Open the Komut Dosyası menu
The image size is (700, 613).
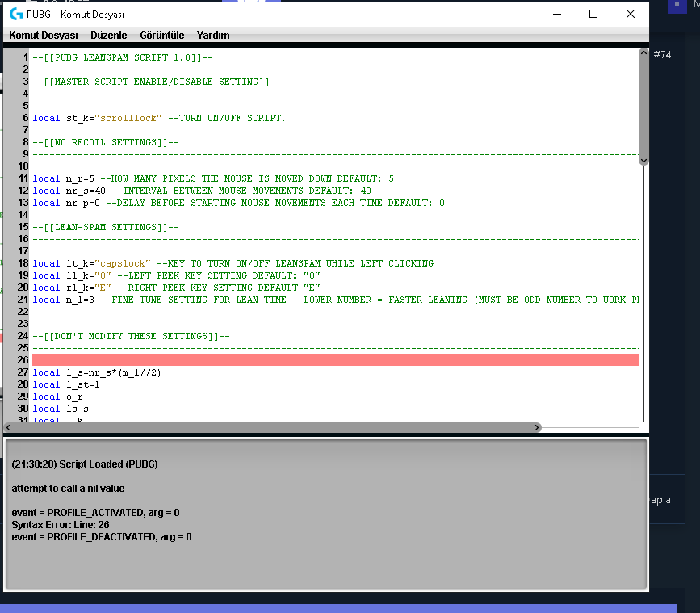pyautogui.click(x=44, y=36)
